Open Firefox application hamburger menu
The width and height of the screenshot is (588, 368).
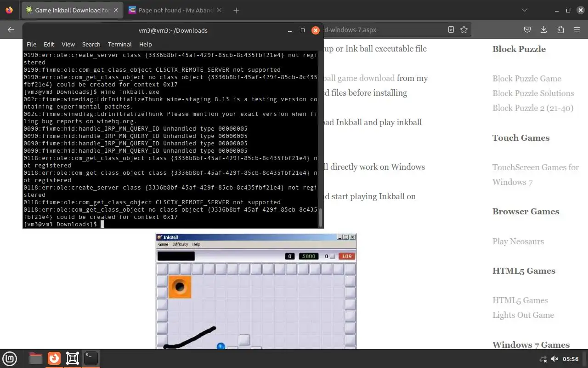(577, 29)
